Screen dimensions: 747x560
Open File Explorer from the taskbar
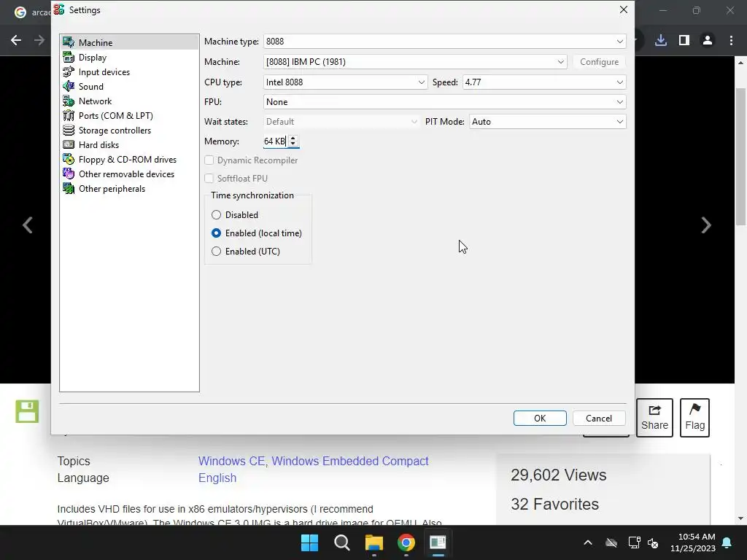[374, 542]
